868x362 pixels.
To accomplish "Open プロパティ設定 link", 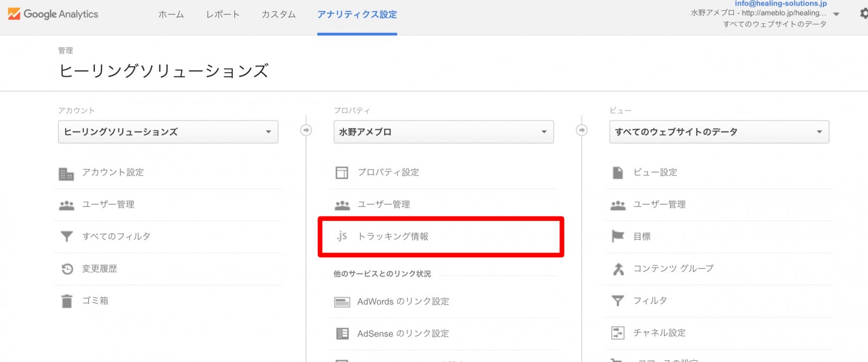I will pyautogui.click(x=388, y=173).
